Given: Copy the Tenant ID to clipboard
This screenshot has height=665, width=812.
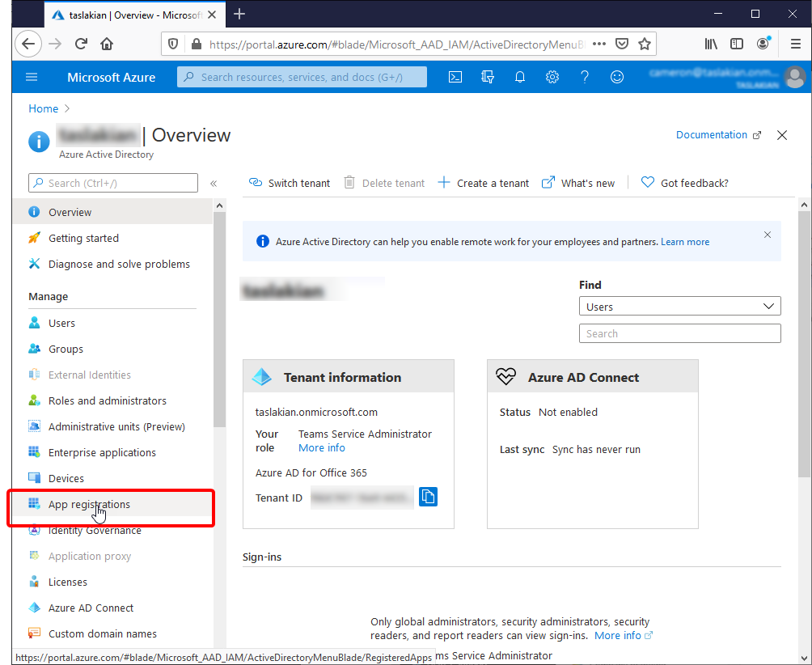Looking at the screenshot, I should (428, 498).
